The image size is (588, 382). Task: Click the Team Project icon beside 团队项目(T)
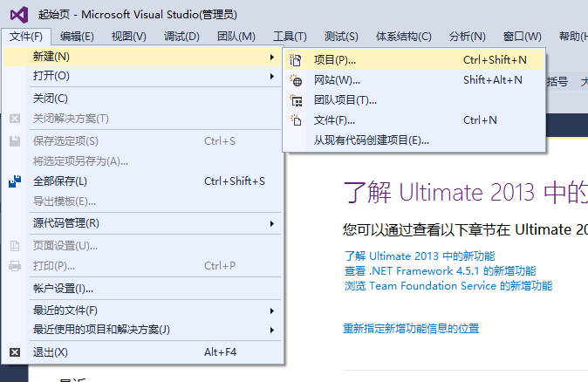coord(296,100)
